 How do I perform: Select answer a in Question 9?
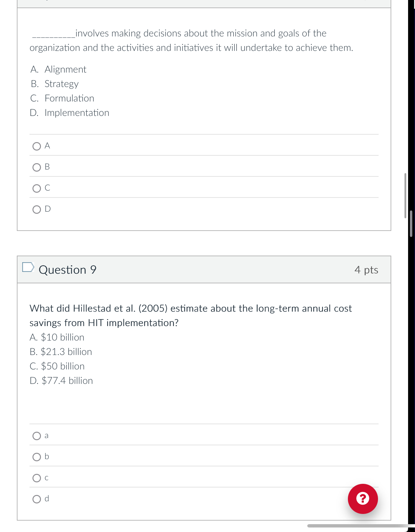tap(36, 435)
